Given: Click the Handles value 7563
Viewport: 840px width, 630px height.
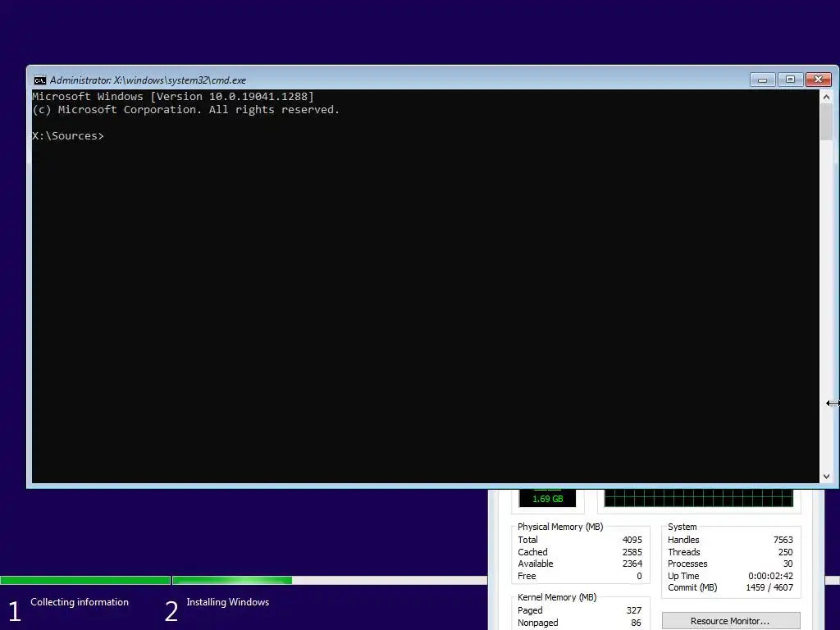Looking at the screenshot, I should (783, 540).
